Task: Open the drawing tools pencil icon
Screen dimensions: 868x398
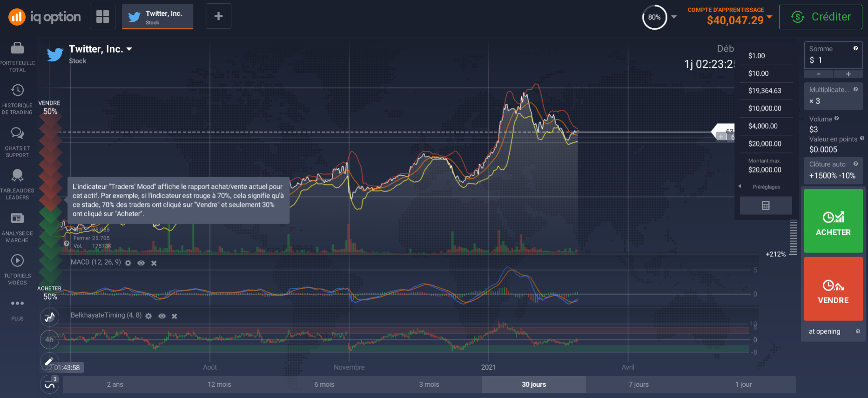Action: pos(49,361)
